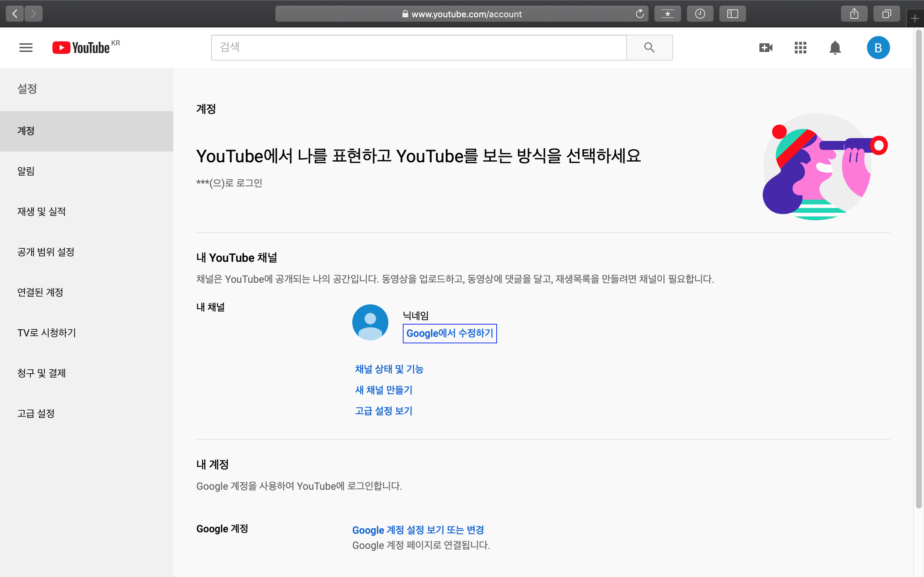Open 채널 상태 및 기능 link
The image size is (924, 577).
[x=389, y=369]
